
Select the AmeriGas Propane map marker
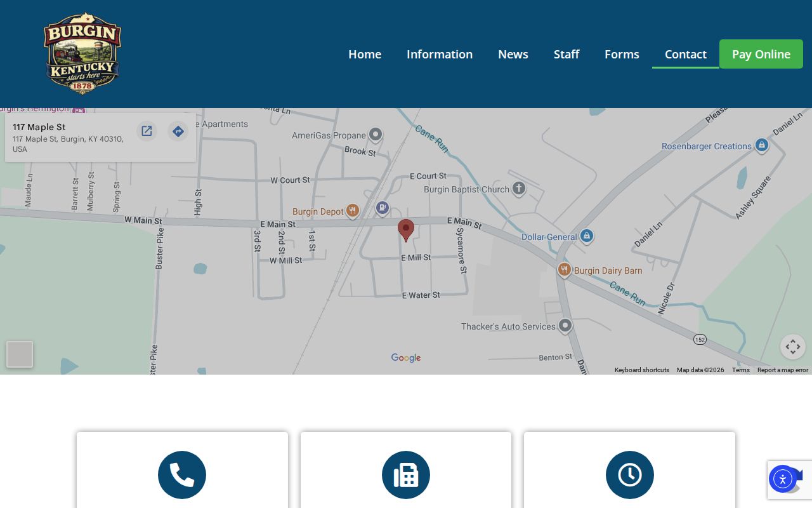coord(376,135)
